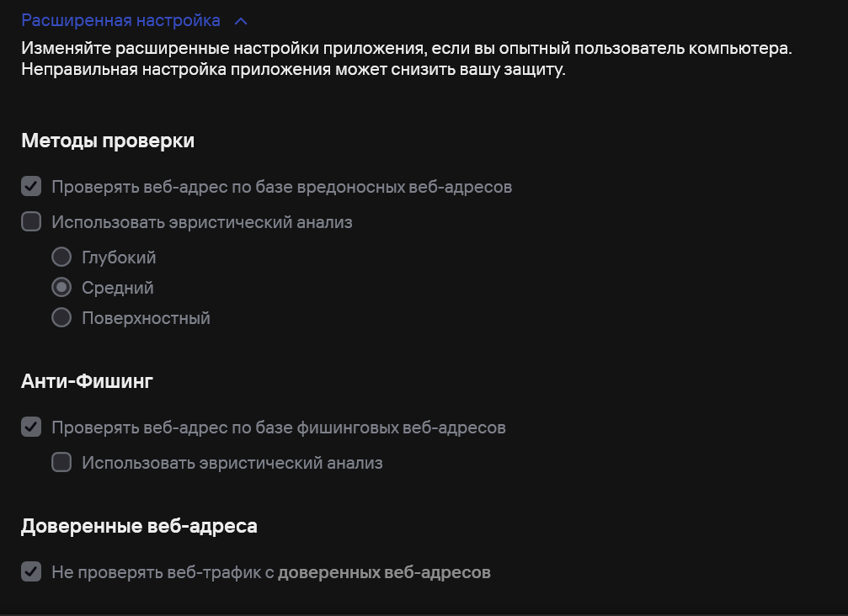Viewport: 848px width, 616px height.
Task: Click label Использовать эвристический анализ under Методы проверки
Action: 202,222
